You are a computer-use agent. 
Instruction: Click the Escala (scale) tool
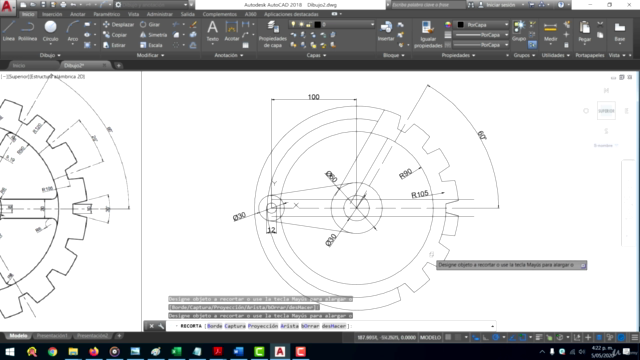[151, 45]
